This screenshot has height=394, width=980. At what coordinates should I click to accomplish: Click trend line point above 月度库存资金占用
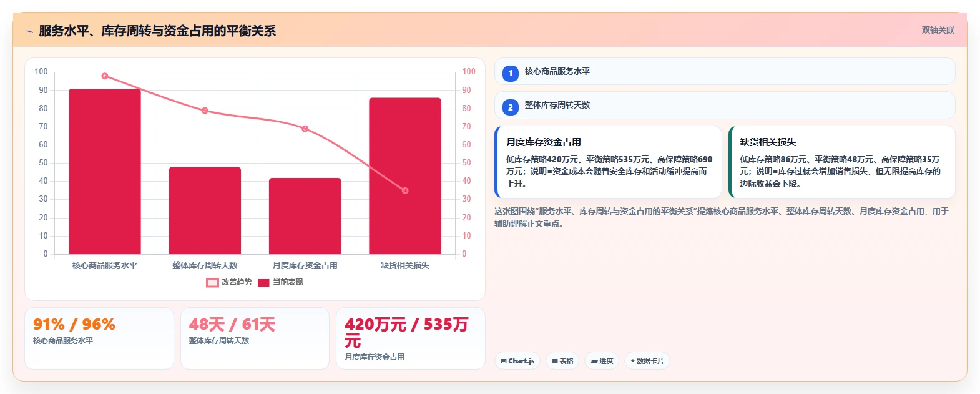click(305, 129)
